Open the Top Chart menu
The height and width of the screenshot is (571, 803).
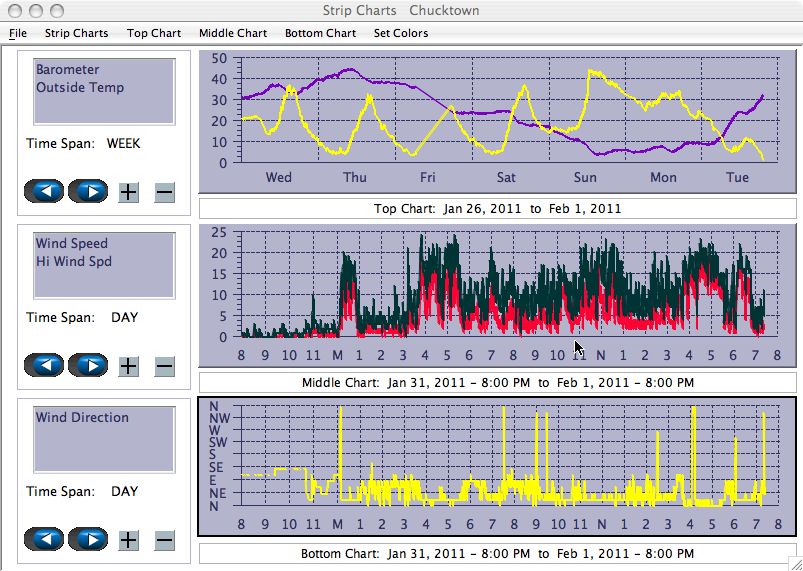click(154, 33)
